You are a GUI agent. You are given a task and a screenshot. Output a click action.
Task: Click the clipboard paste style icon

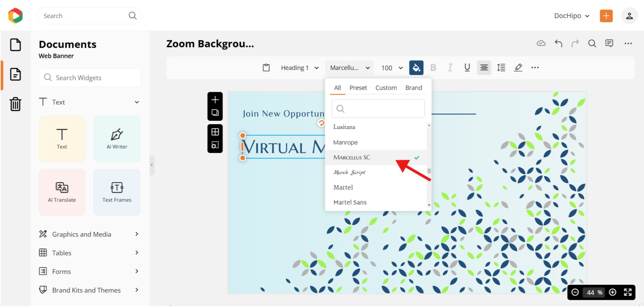coord(266,68)
